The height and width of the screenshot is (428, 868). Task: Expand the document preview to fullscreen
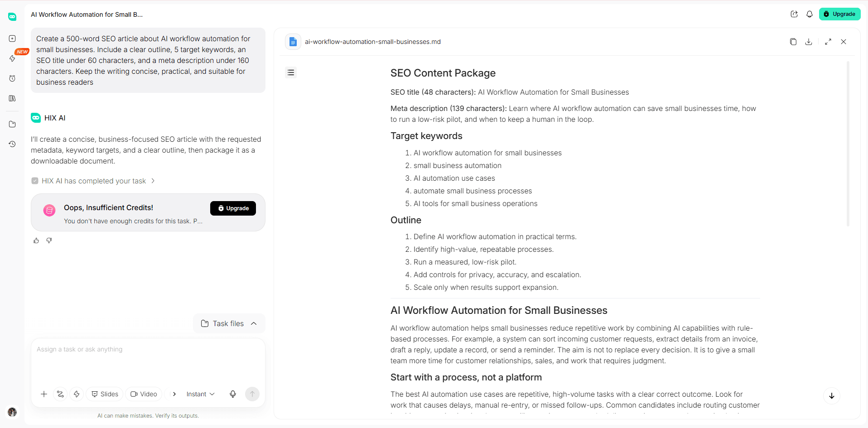[828, 42]
